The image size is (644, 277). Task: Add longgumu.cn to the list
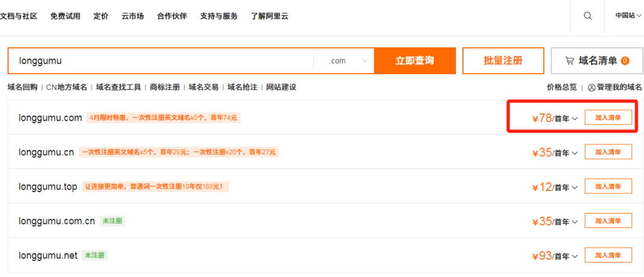point(608,152)
